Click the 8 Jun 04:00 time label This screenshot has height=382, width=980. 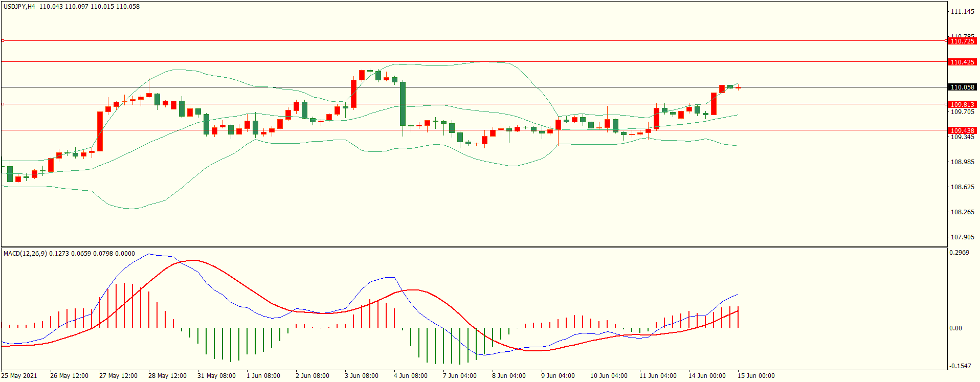[x=509, y=376]
